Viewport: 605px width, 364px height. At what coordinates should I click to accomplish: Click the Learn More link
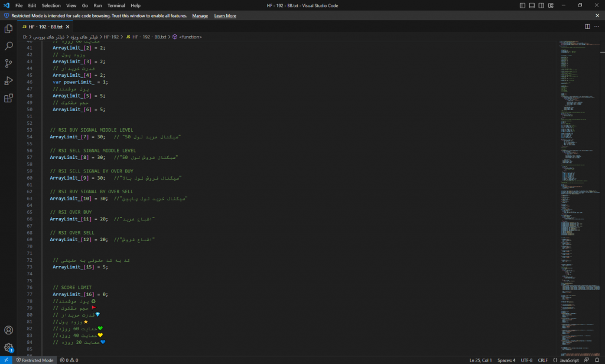225,16
